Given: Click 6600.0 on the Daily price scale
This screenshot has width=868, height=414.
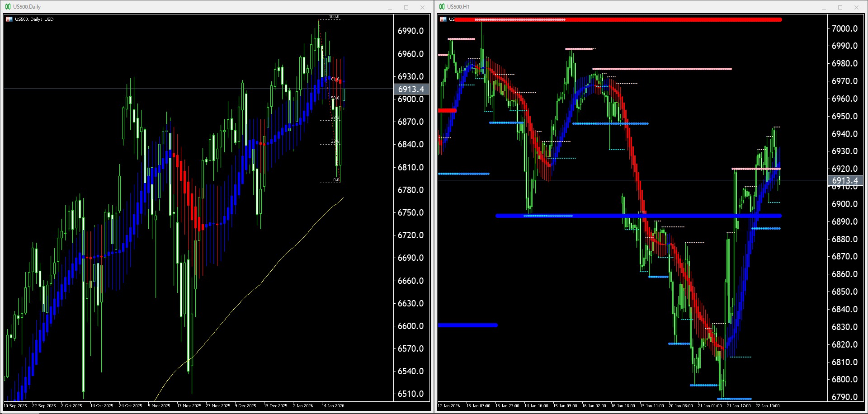Looking at the screenshot, I should pyautogui.click(x=411, y=326).
